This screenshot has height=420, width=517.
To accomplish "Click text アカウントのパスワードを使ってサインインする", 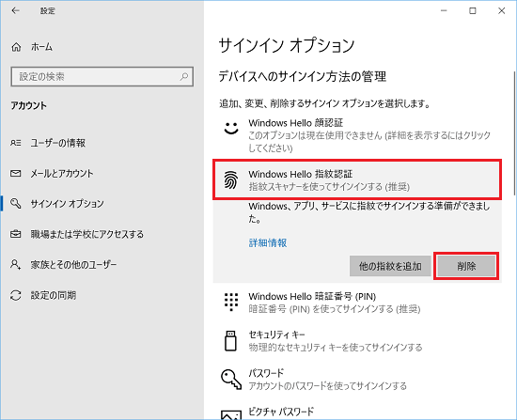I will click(327, 386).
